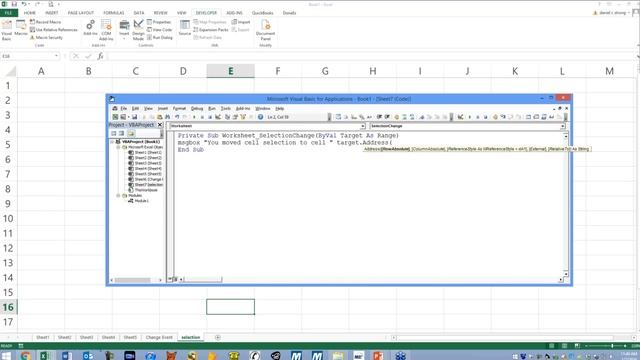Click View Code in ribbon
This screenshot has width=640, height=360.
pos(160,30)
